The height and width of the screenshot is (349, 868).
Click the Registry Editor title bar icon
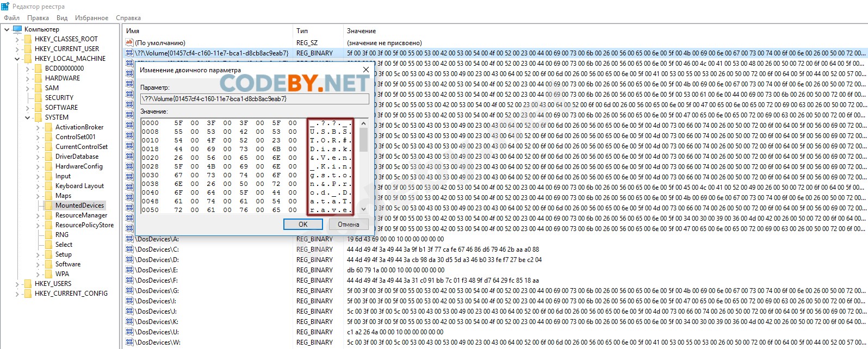click(5, 6)
